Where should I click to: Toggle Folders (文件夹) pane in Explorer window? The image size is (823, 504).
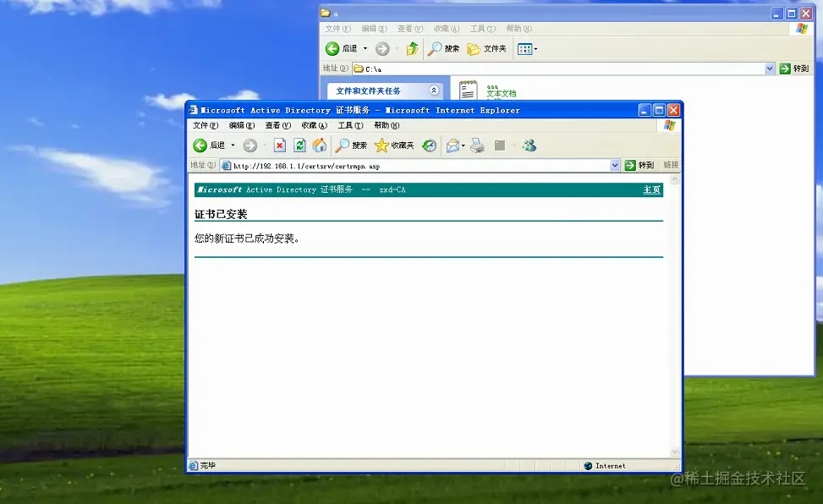474,49
